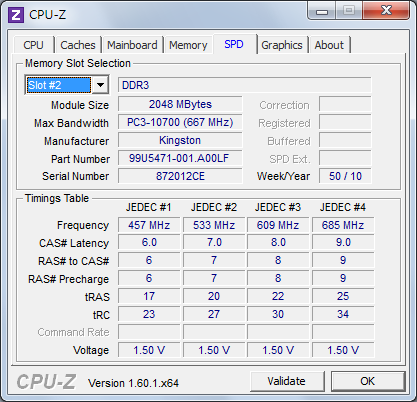Click tRC value 27
The image size is (417, 402).
pos(214,314)
